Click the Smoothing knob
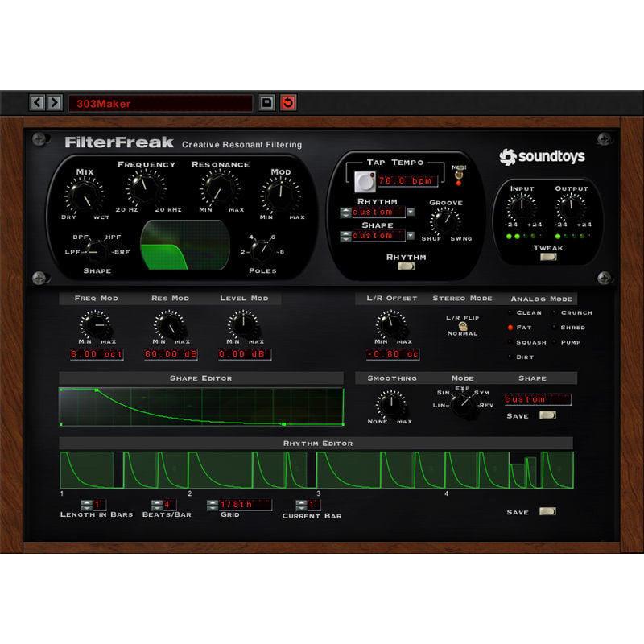 [x=391, y=404]
